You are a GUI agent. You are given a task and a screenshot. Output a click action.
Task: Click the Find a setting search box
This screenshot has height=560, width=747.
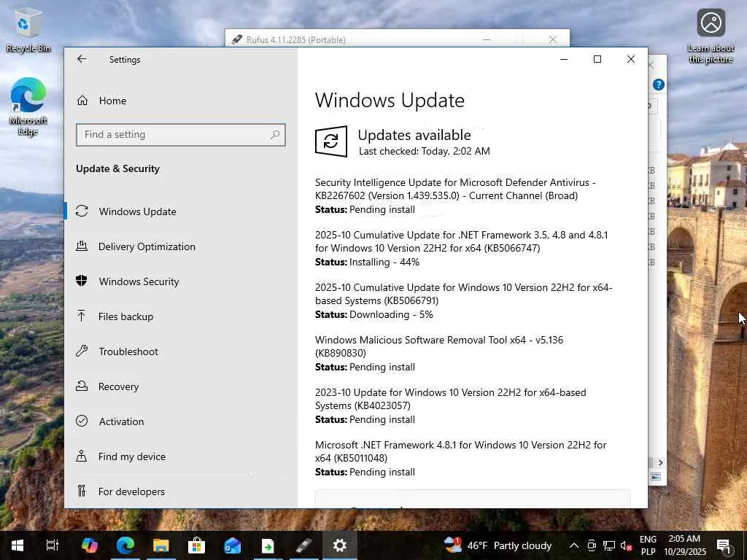click(181, 135)
